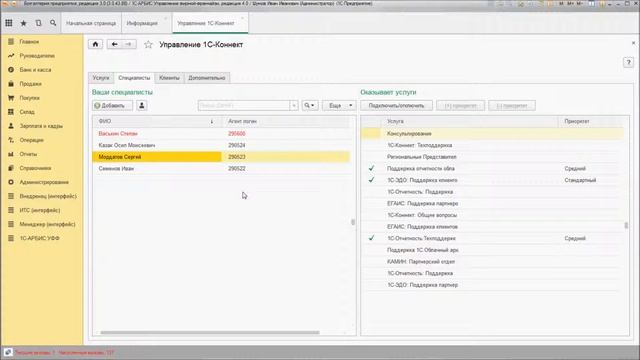Click the (-) приоритет button
Viewport: 640px width, 360px height.
coord(512,106)
